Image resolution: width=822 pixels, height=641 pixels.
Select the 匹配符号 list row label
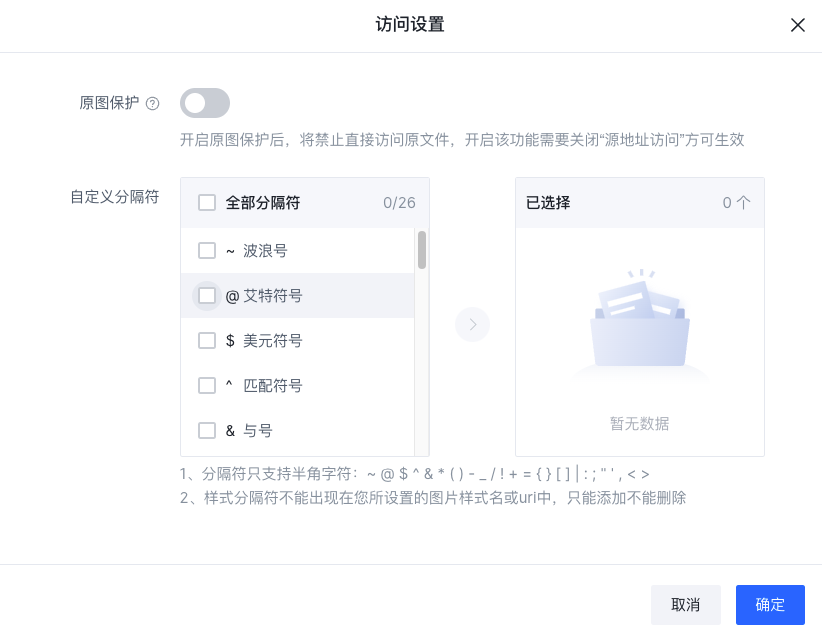click(273, 386)
